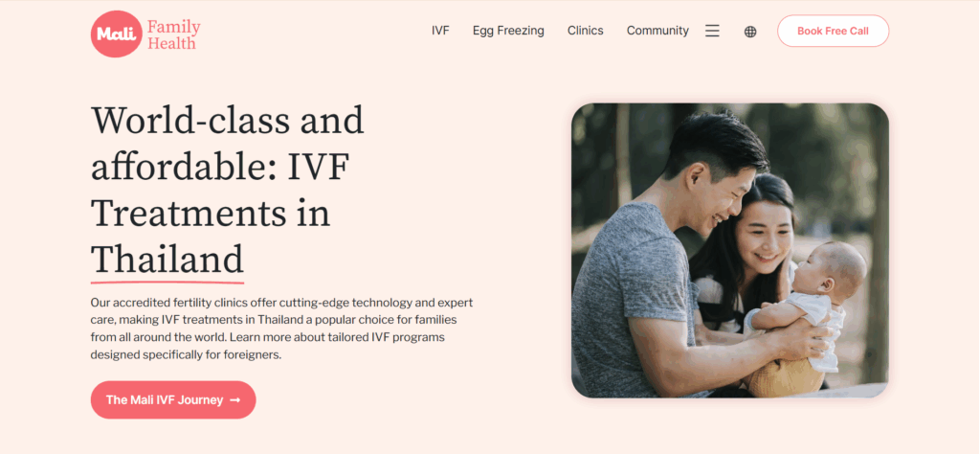Click the accredited fertility clinics description paragraph
The image size is (980, 454).
[x=281, y=329]
